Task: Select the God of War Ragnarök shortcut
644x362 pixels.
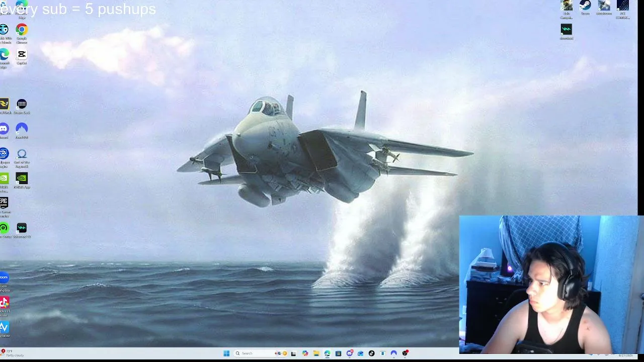Action: click(x=22, y=158)
